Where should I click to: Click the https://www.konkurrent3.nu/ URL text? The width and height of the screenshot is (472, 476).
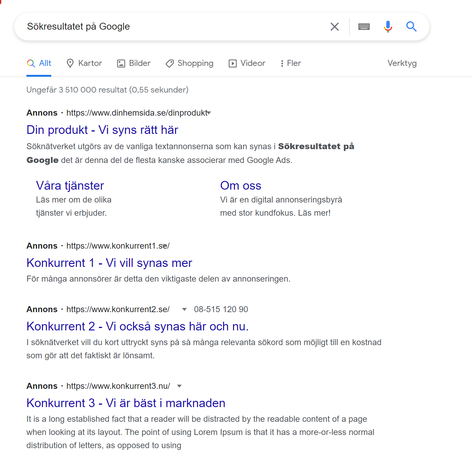(x=118, y=386)
